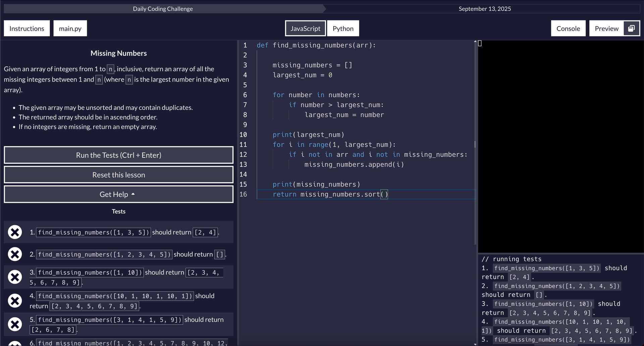Click the Preview button
This screenshot has width=644, height=346.
click(606, 28)
